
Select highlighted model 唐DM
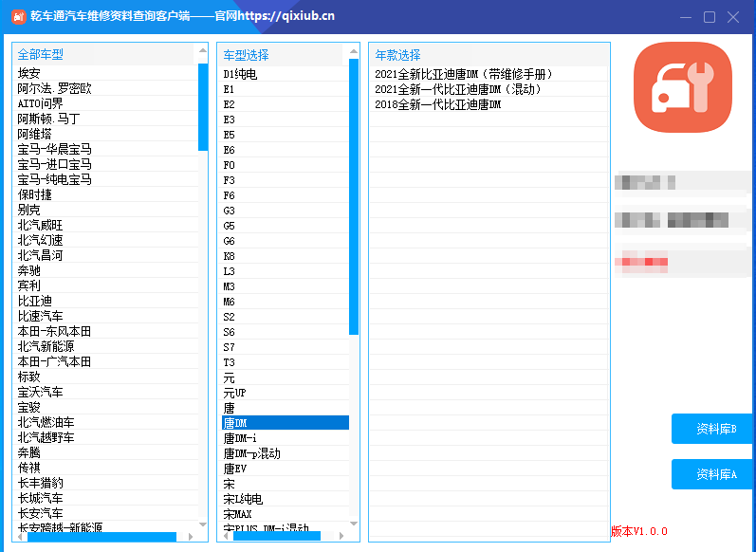pos(285,423)
